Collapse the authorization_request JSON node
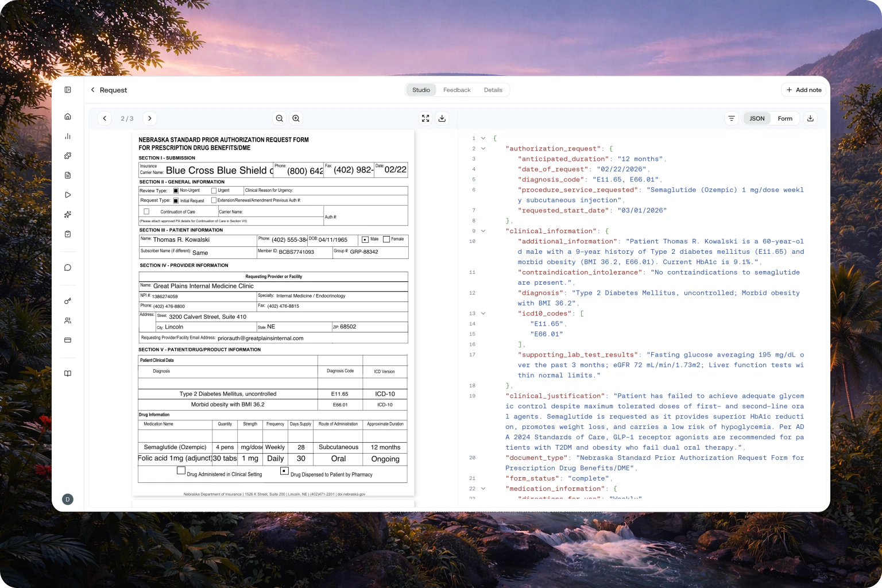Viewport: 882px width, 588px height. tap(483, 149)
